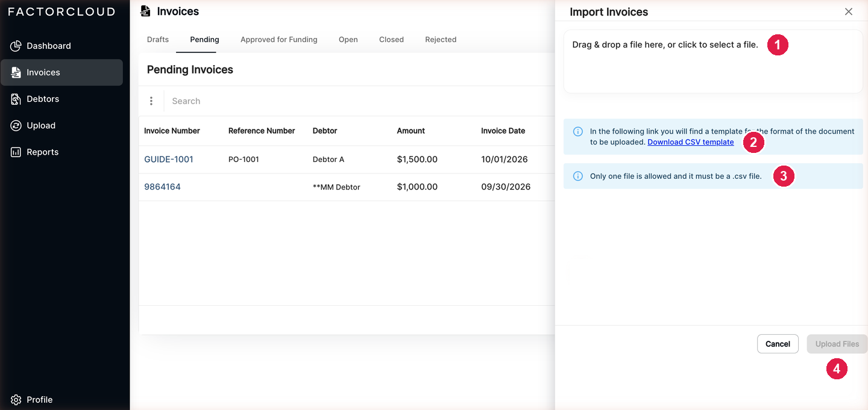Click the 09/30/2026 invoice date
The width and height of the screenshot is (868, 410).
(x=506, y=187)
